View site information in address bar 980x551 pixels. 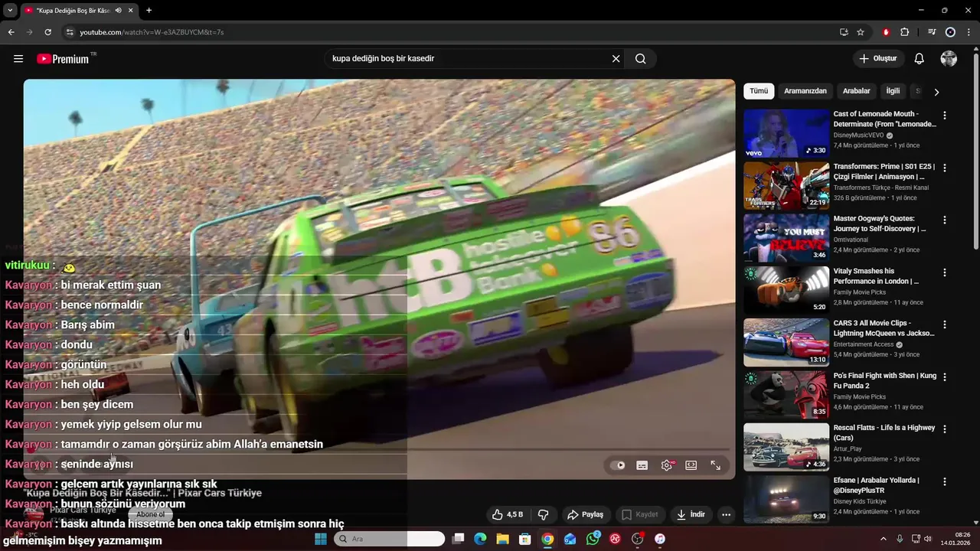(70, 32)
